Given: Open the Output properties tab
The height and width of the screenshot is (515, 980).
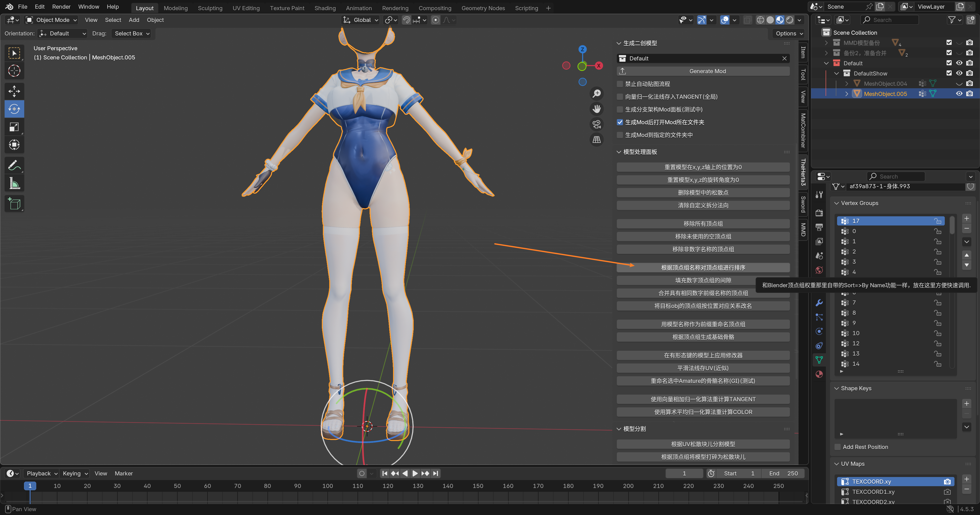Looking at the screenshot, I should (x=819, y=228).
